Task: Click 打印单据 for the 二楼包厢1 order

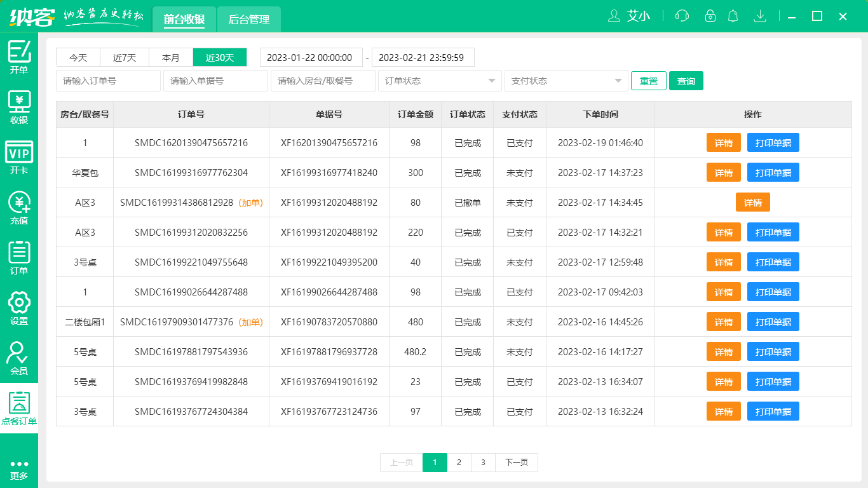Action: pyautogui.click(x=773, y=322)
